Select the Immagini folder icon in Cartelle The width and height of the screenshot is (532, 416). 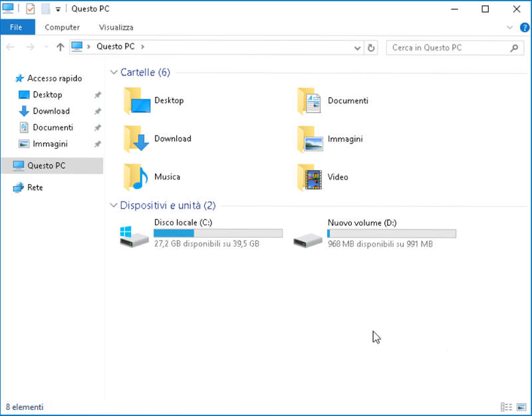[310, 139]
